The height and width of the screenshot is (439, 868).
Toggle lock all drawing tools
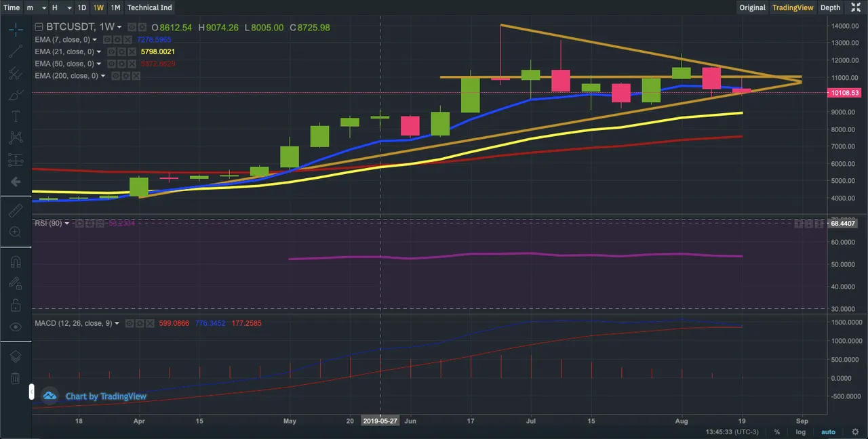15,305
